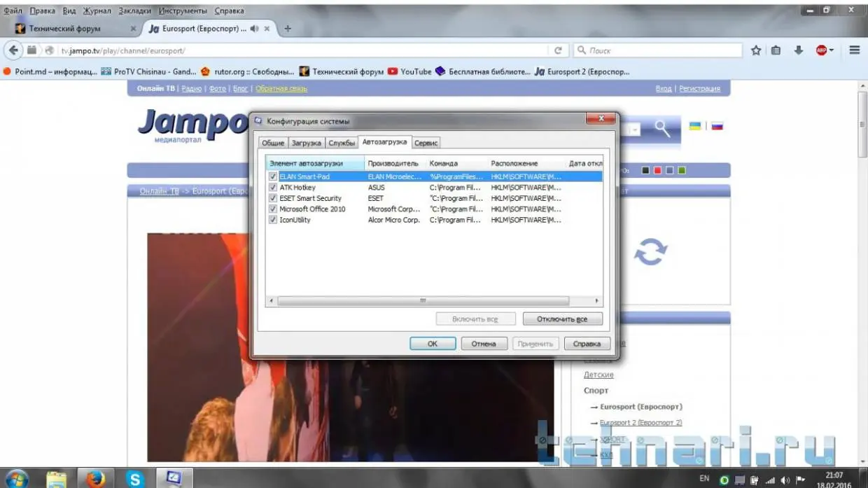Uncheck IconUtility startup item
The width and height of the screenshot is (868, 488).
(273, 220)
